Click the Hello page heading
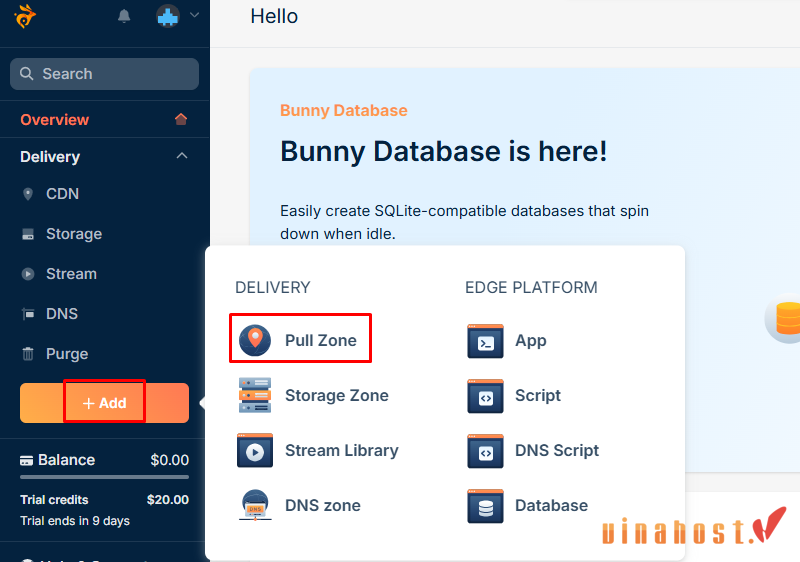800x562 pixels. pos(274,16)
